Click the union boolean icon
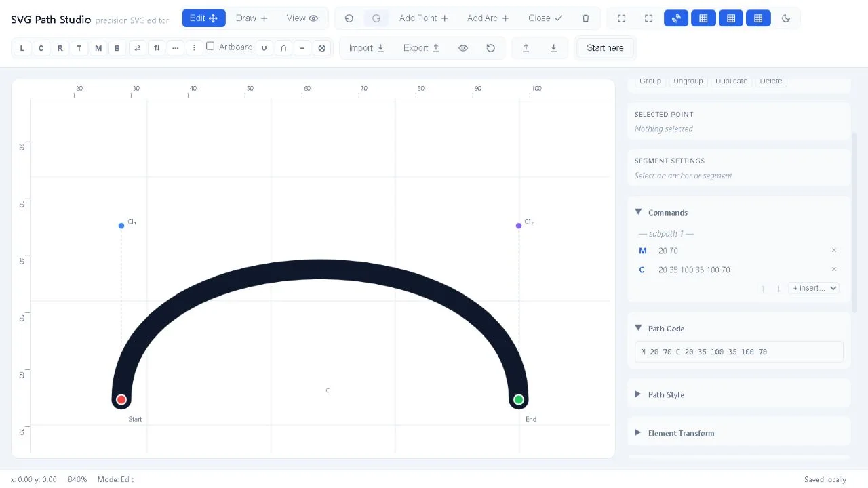Viewport: 868px width, 488px height. click(x=264, y=48)
